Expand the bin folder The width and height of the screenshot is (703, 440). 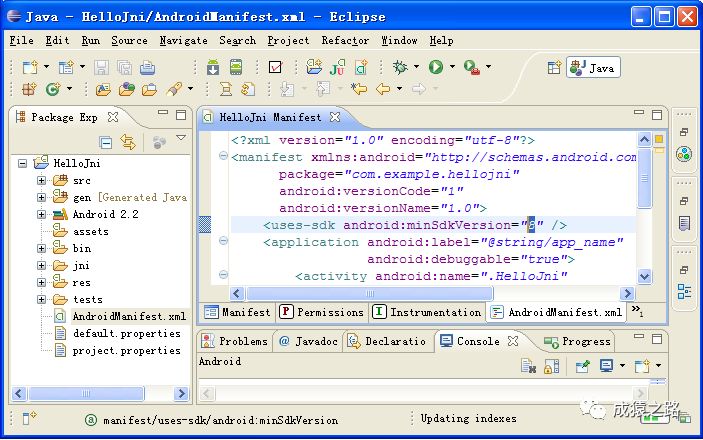pos(41,248)
